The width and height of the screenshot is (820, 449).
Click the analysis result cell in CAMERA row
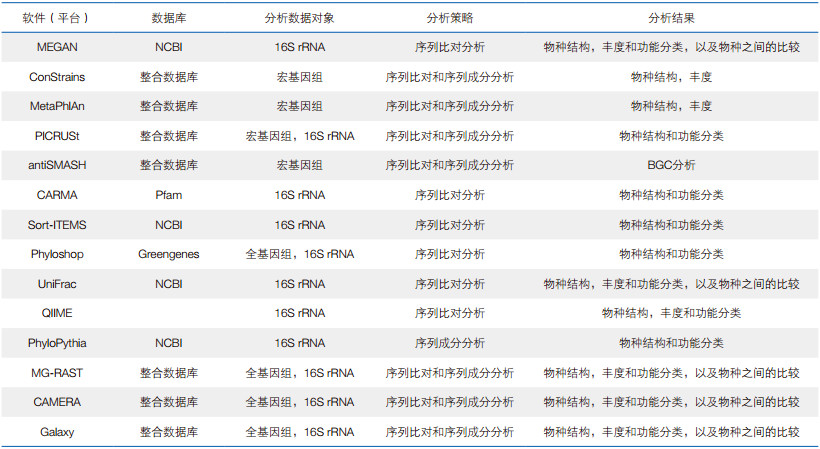coord(671,402)
